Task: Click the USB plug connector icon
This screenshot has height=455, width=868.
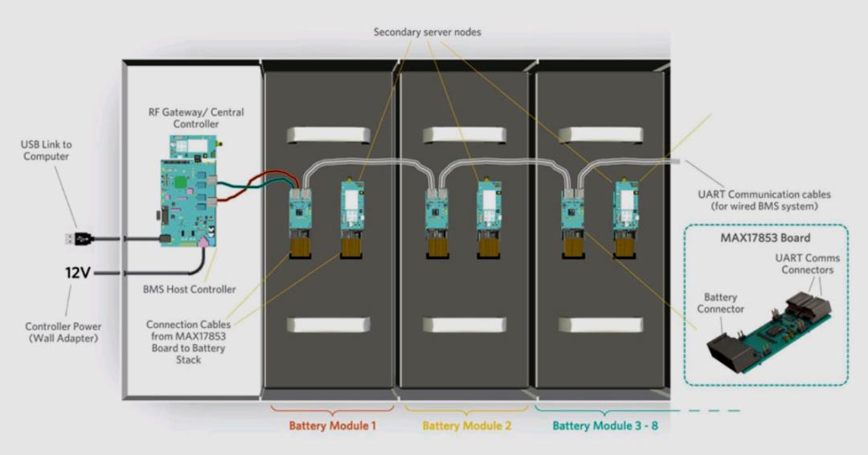Action: click(78, 239)
